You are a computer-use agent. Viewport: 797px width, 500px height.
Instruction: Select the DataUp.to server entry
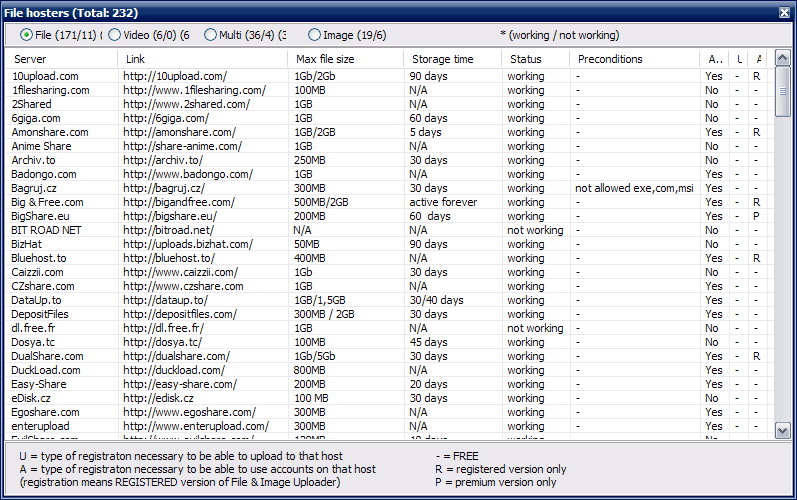point(36,300)
